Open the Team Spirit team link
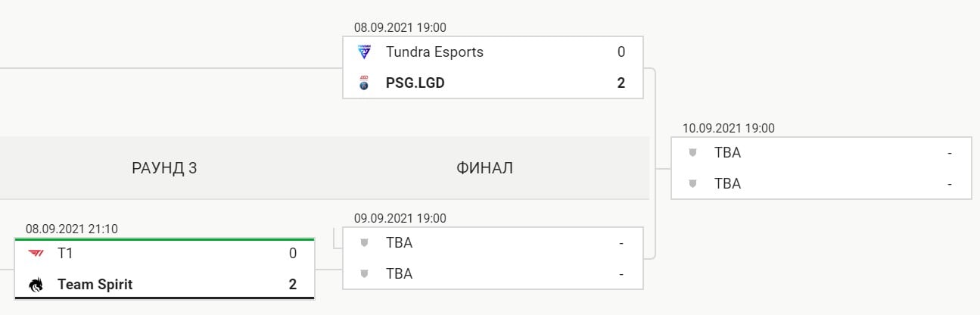Viewport: 980px width, 315px height. 95,285
